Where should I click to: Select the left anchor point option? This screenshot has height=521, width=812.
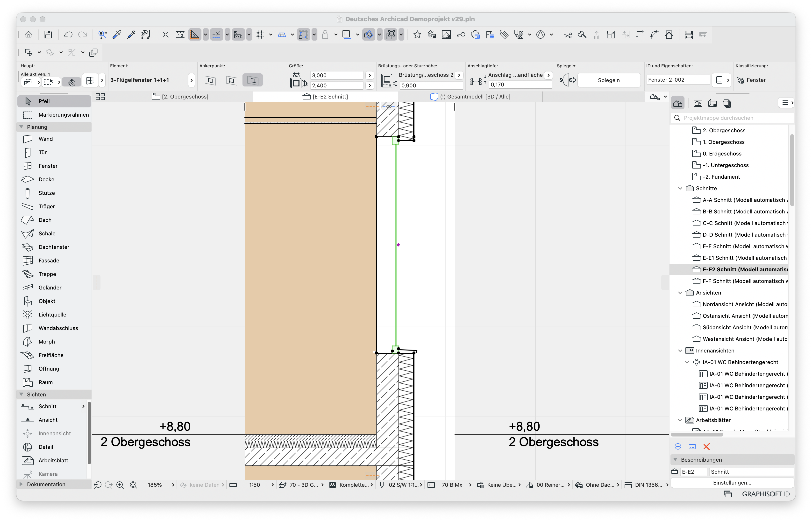[x=211, y=81]
